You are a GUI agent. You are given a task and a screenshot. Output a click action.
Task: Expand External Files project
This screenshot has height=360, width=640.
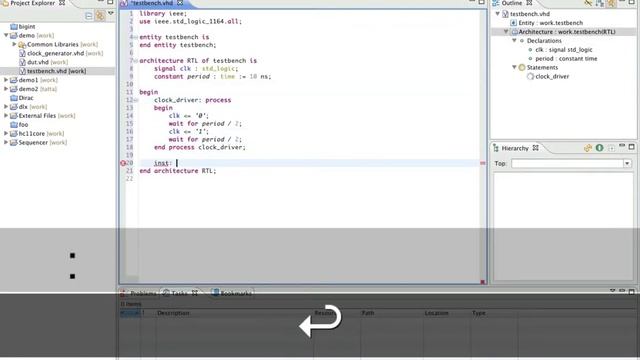click(x=6, y=116)
